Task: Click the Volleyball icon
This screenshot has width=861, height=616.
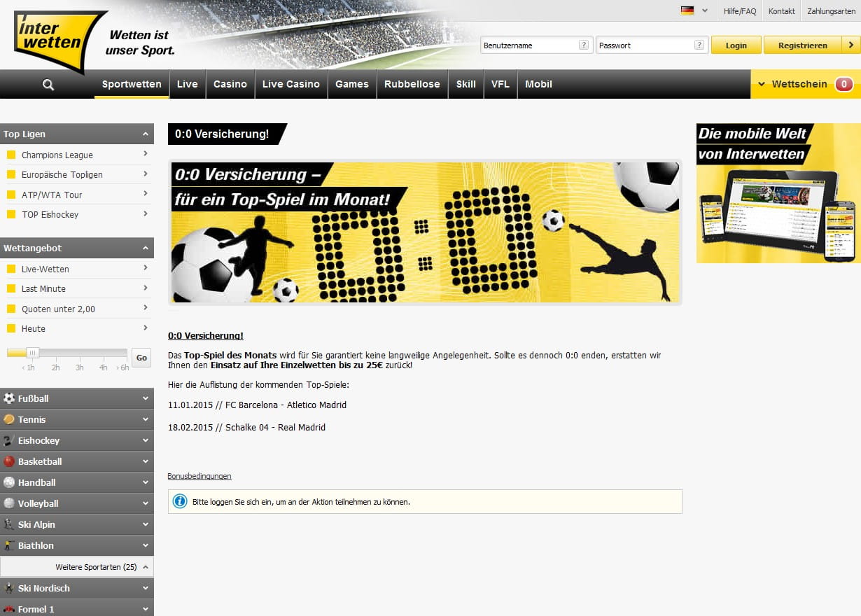Action: tap(9, 503)
